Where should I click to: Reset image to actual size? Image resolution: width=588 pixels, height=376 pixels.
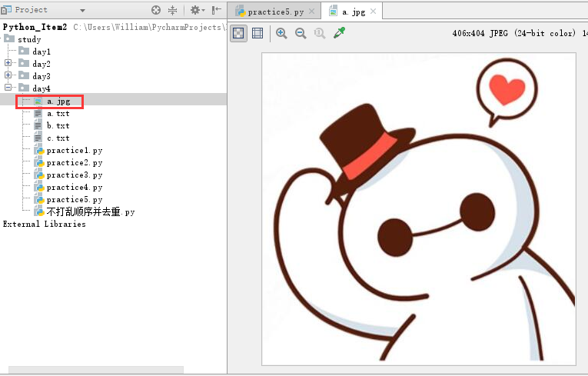[x=320, y=33]
